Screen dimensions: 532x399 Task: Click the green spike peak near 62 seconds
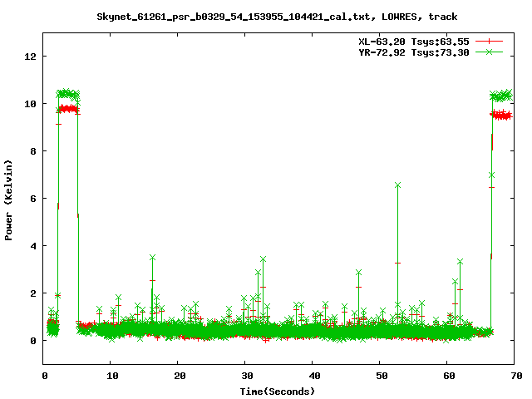pos(460,262)
